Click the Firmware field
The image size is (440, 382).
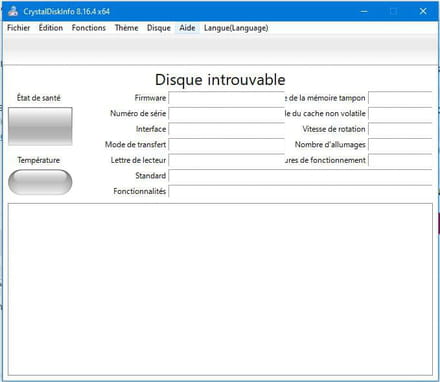pyautogui.click(x=226, y=98)
